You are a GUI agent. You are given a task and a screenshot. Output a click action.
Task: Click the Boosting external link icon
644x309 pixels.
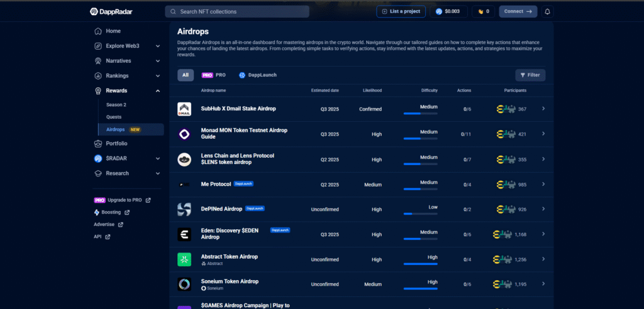[x=127, y=212]
